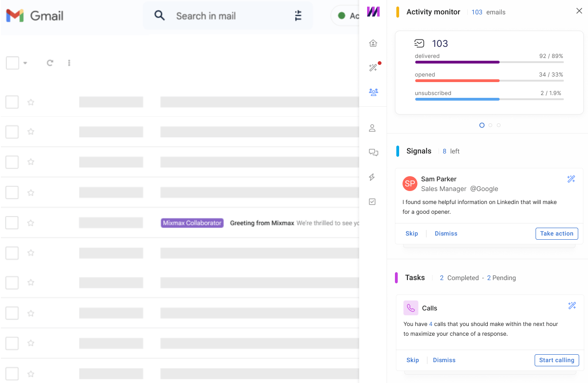Check the select-all checkbox in Gmail toolbar
Viewport: 588px width, 383px height.
point(13,63)
